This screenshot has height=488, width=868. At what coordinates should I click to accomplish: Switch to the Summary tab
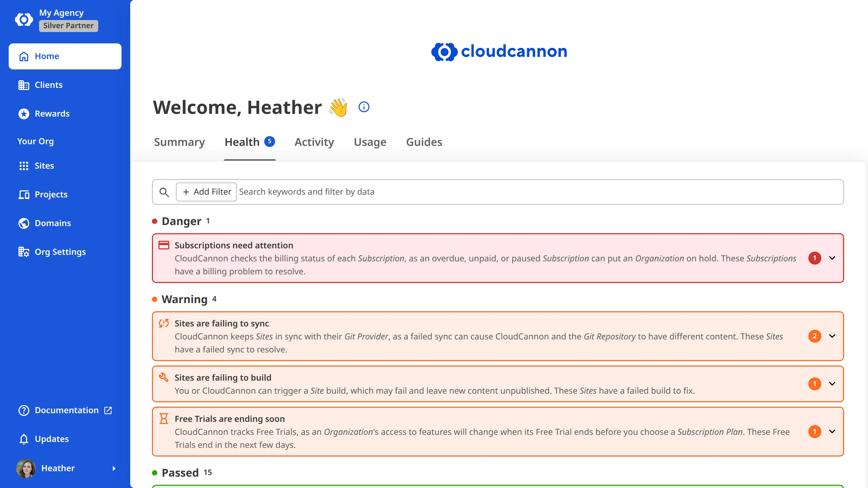point(179,142)
